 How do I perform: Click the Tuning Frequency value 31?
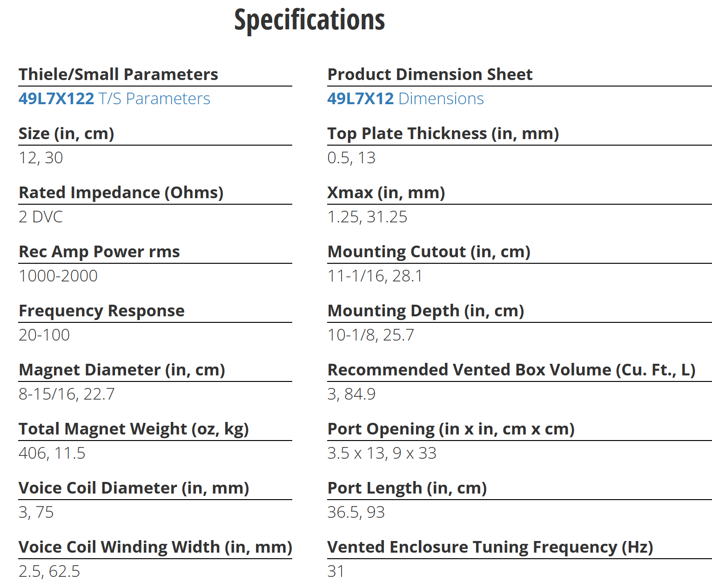pos(336,571)
